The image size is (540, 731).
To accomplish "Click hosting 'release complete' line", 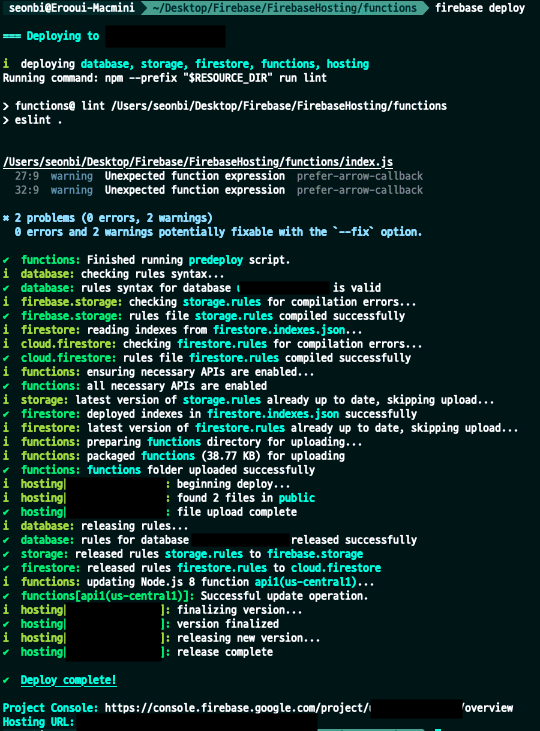I will (138, 651).
